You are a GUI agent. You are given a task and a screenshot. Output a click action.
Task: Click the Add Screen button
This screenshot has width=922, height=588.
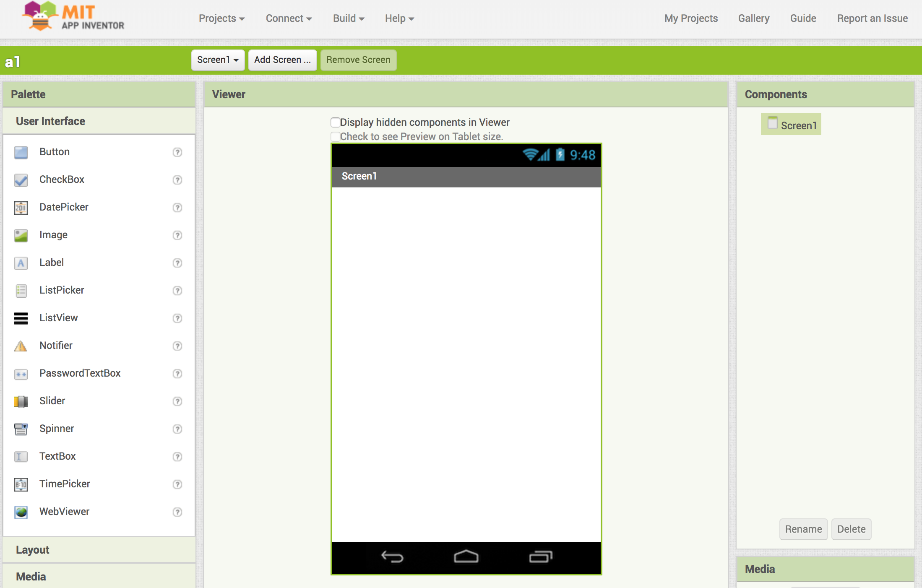click(x=282, y=60)
